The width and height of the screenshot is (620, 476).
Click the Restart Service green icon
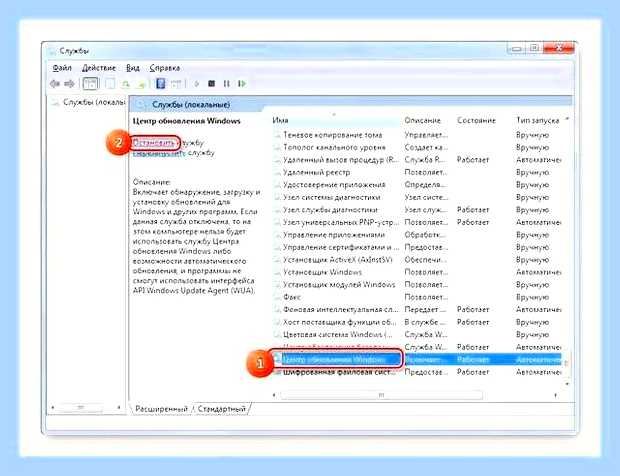click(x=242, y=84)
